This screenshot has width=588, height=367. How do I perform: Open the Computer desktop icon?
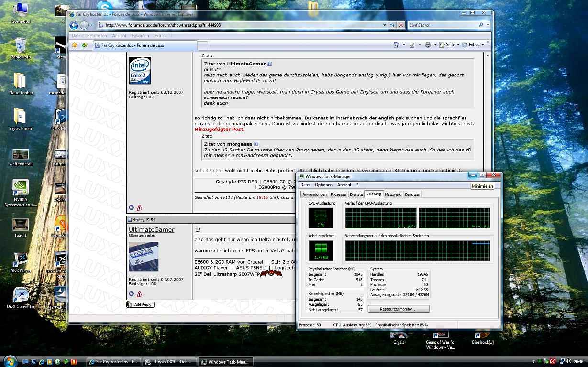(x=21, y=13)
